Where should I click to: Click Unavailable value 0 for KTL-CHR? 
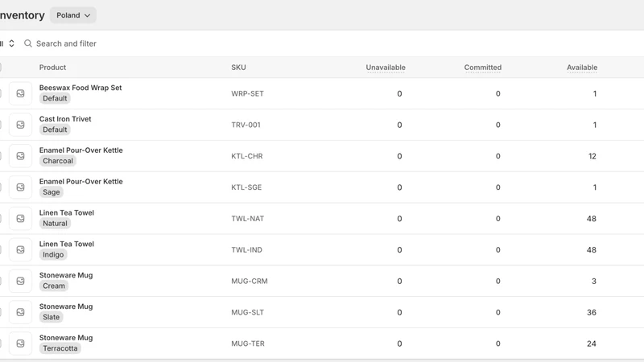click(399, 156)
